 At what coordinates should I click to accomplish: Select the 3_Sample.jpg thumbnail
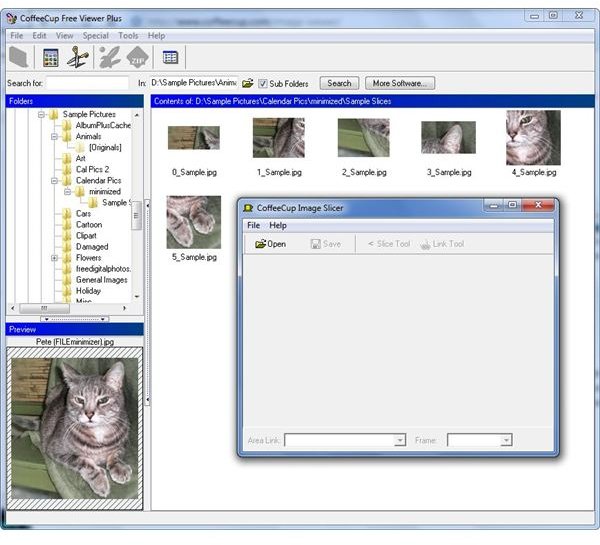(448, 137)
